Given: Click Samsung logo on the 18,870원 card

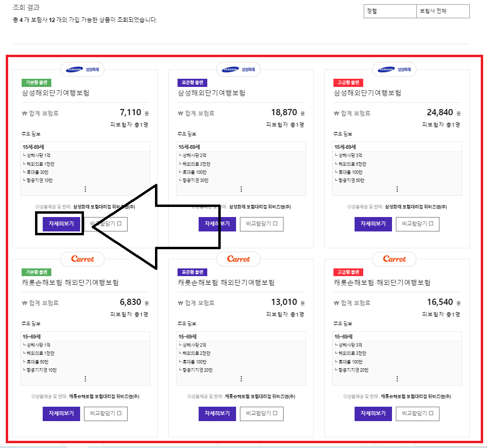Looking at the screenshot, I should click(238, 69).
